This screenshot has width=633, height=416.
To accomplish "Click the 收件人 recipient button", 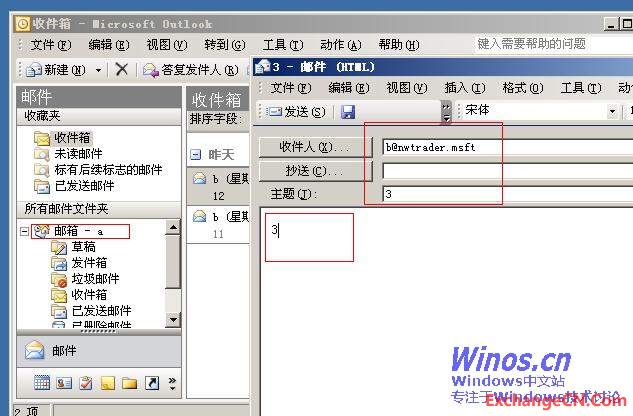I will tap(310, 147).
